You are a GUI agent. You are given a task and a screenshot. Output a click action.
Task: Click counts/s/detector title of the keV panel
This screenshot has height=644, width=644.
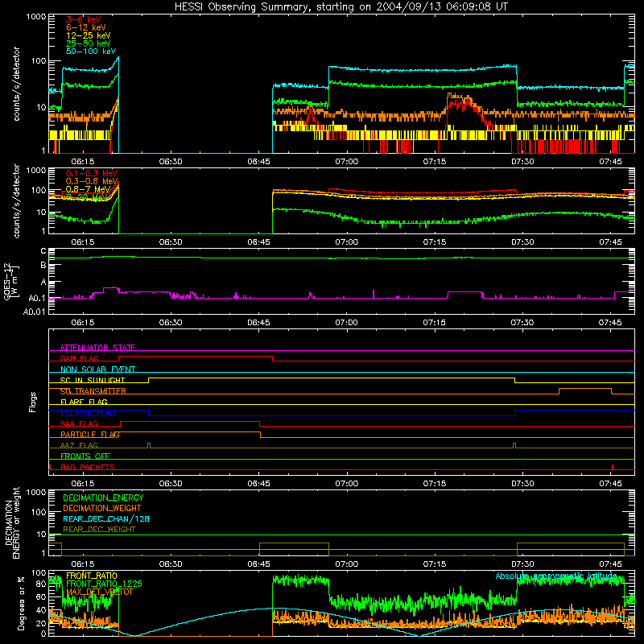click(x=16, y=84)
